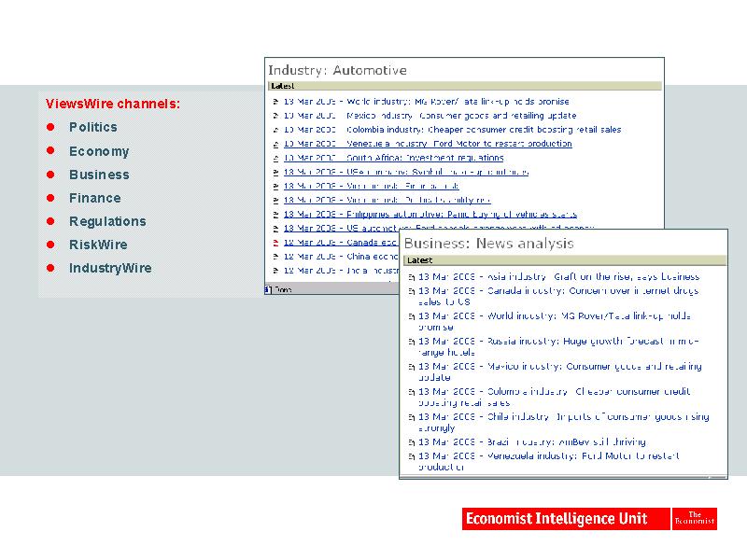The height and width of the screenshot is (560, 747).
Task: Open Colombia cheaper consumer credit story in Automotive list
Action: click(453, 130)
